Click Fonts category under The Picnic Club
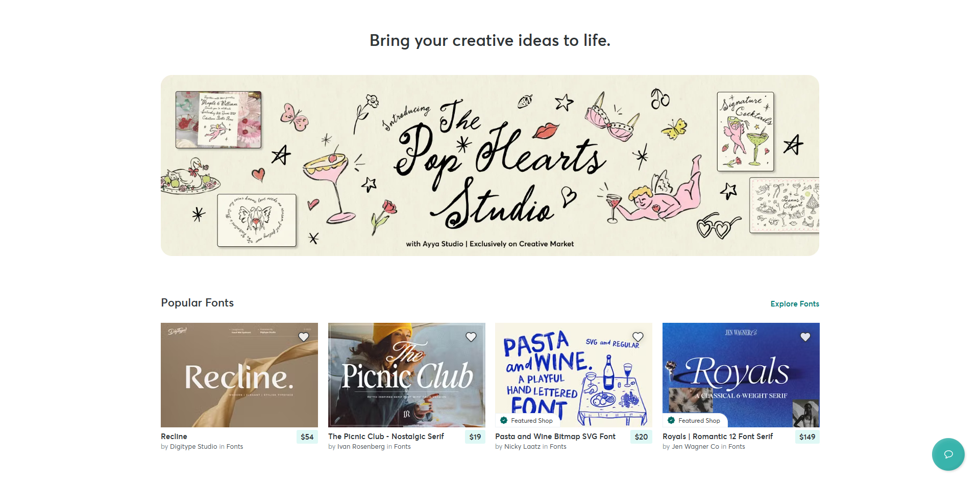The width and height of the screenshot is (980, 486). point(402,447)
